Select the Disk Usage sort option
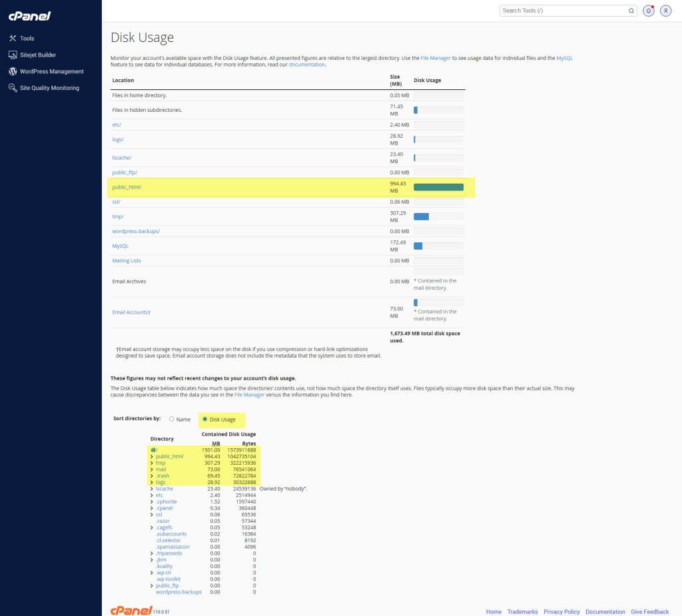 204,420
